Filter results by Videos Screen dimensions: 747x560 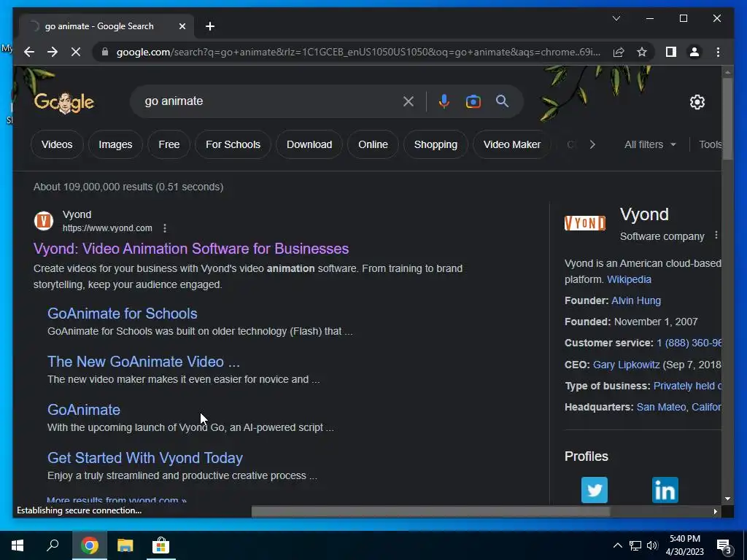click(57, 144)
